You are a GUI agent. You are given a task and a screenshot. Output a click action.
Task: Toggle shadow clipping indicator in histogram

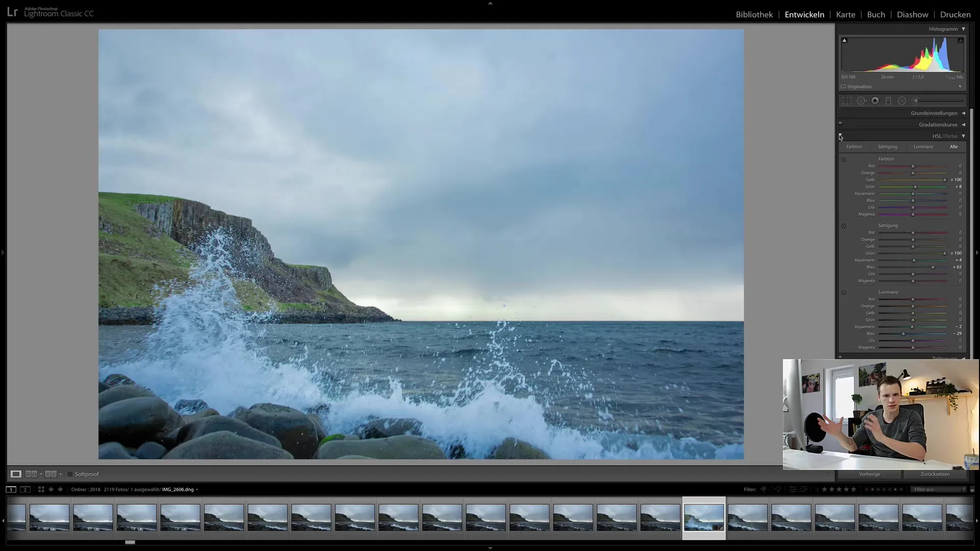pos(844,40)
